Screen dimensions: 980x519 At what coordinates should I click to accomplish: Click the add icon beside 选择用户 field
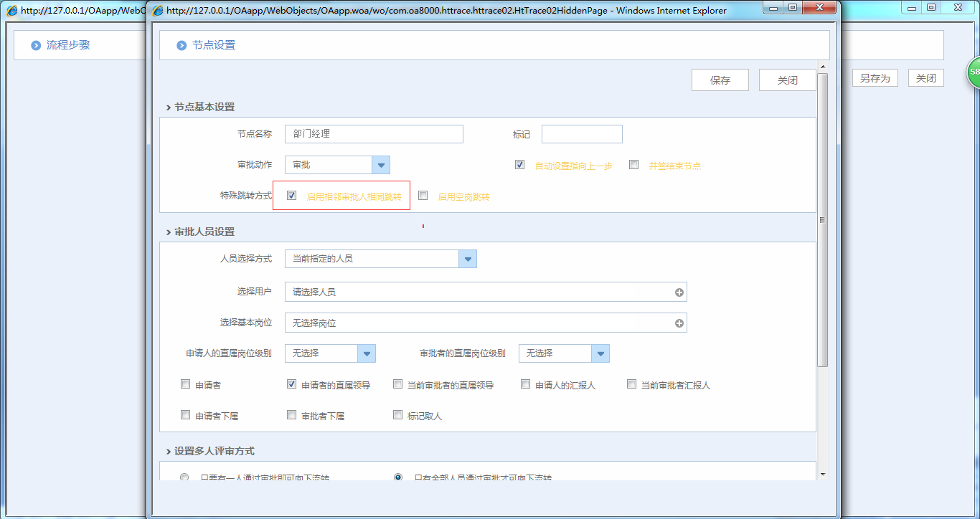coord(679,292)
